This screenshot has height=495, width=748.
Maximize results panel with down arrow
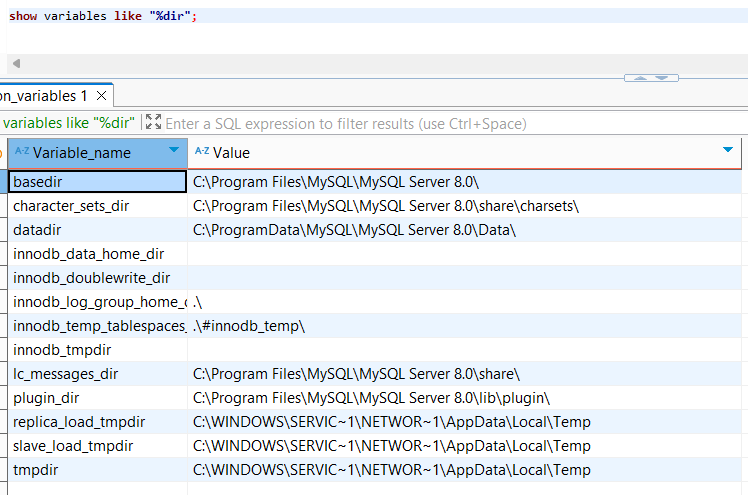[x=662, y=78]
